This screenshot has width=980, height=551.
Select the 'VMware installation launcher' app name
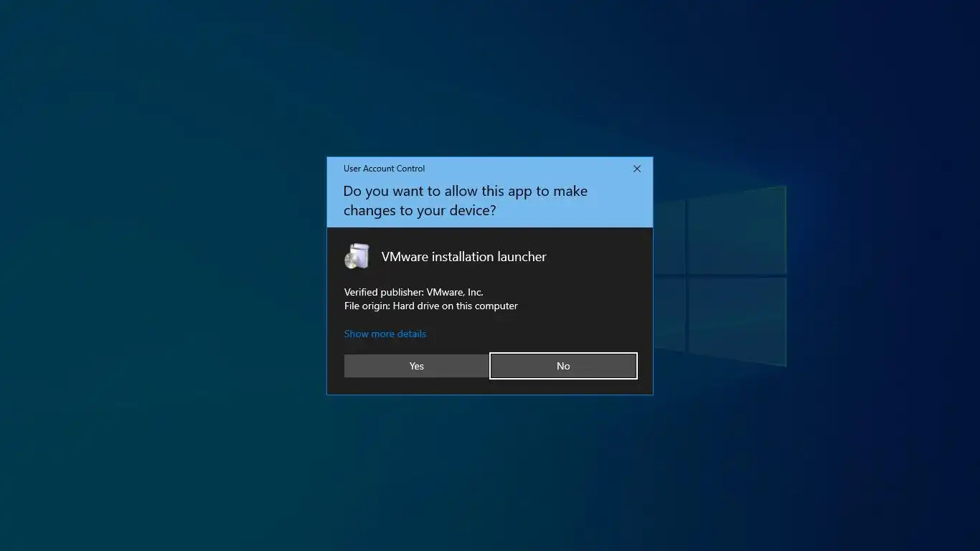tap(464, 257)
